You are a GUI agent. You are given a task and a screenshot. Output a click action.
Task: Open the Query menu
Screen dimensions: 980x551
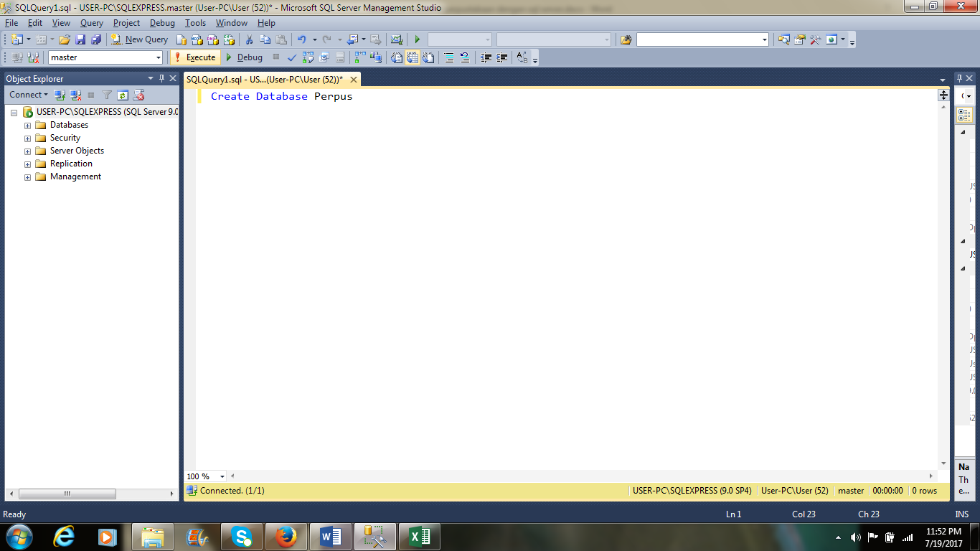point(91,23)
